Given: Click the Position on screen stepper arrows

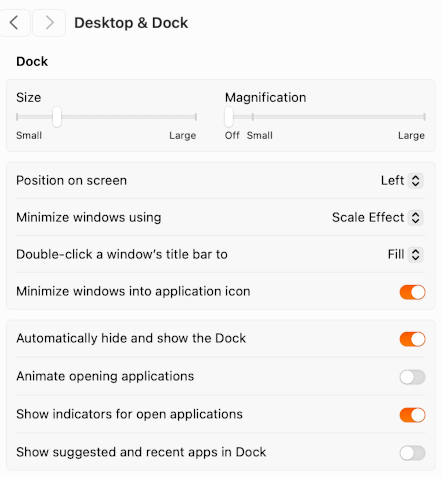Looking at the screenshot, I should click(x=415, y=181).
